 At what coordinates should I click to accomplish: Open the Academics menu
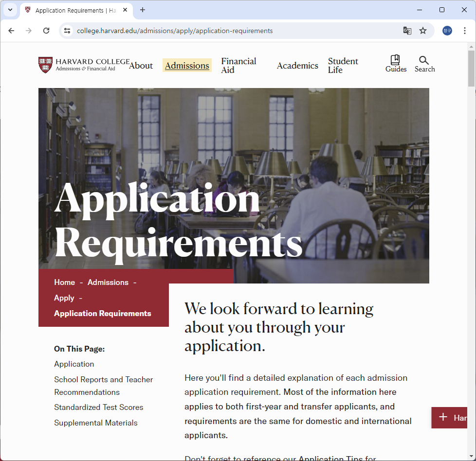click(297, 66)
